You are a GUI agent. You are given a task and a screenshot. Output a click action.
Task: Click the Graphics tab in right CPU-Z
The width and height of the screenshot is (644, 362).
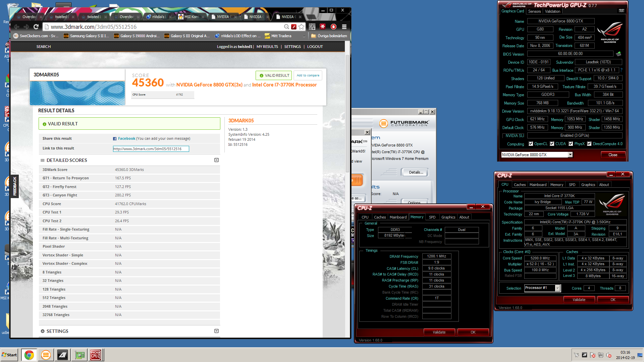pyautogui.click(x=588, y=185)
